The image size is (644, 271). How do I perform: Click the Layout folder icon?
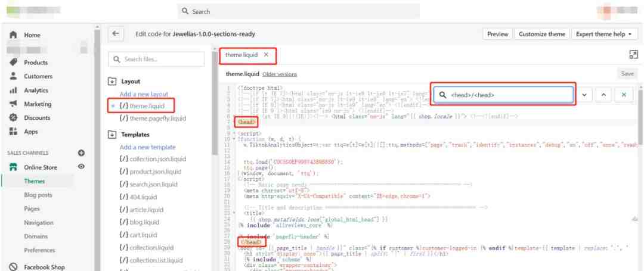pyautogui.click(x=112, y=82)
